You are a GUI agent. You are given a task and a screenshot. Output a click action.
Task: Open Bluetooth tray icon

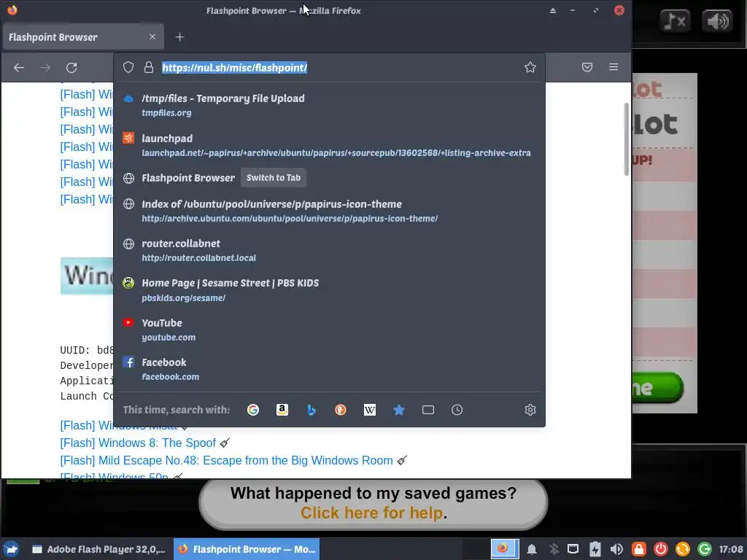pyautogui.click(x=554, y=549)
